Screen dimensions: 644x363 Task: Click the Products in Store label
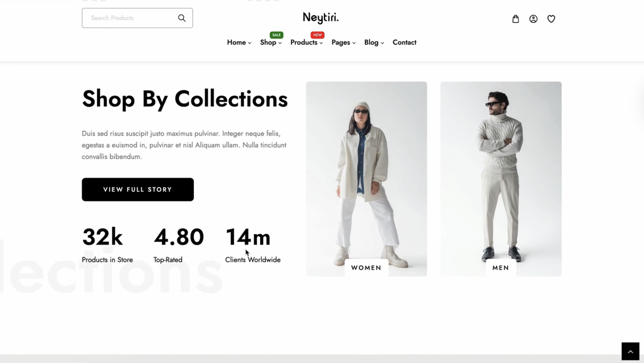tap(107, 260)
